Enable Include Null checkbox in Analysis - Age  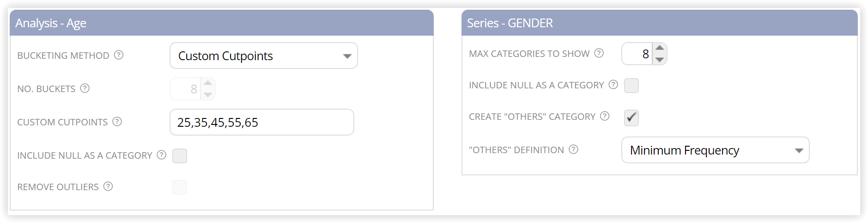(x=180, y=156)
